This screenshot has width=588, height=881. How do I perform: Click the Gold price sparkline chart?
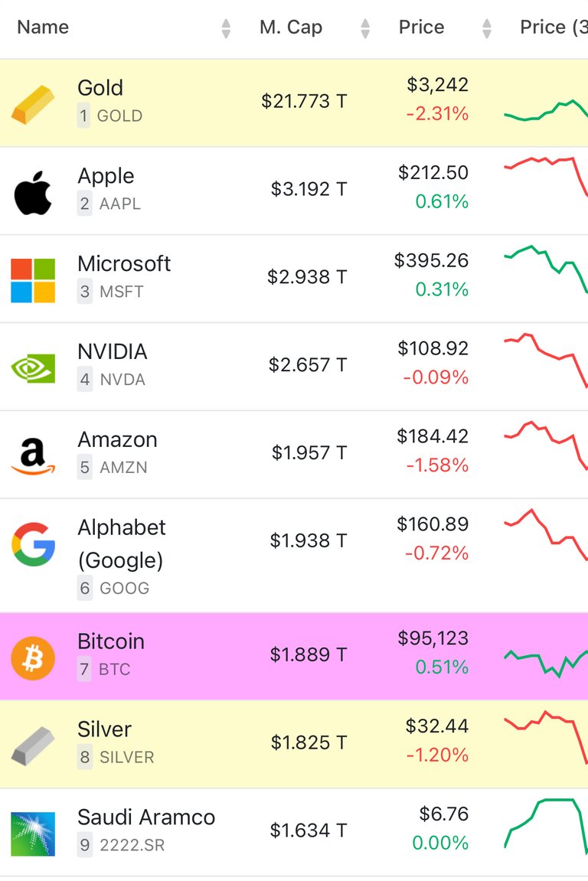[x=546, y=109]
